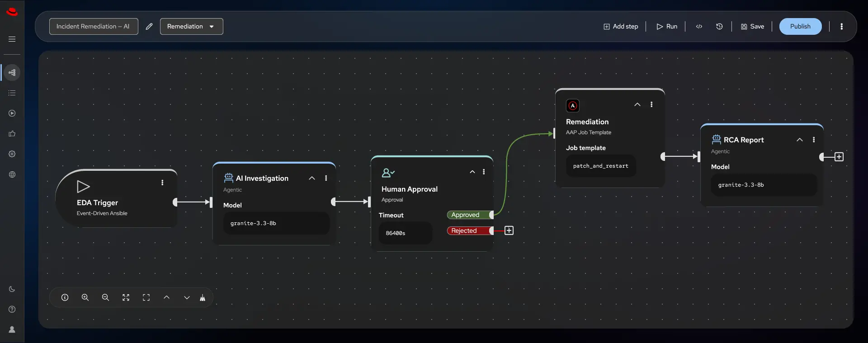Zoom in on the canvas
The height and width of the screenshot is (343, 868).
click(x=85, y=297)
